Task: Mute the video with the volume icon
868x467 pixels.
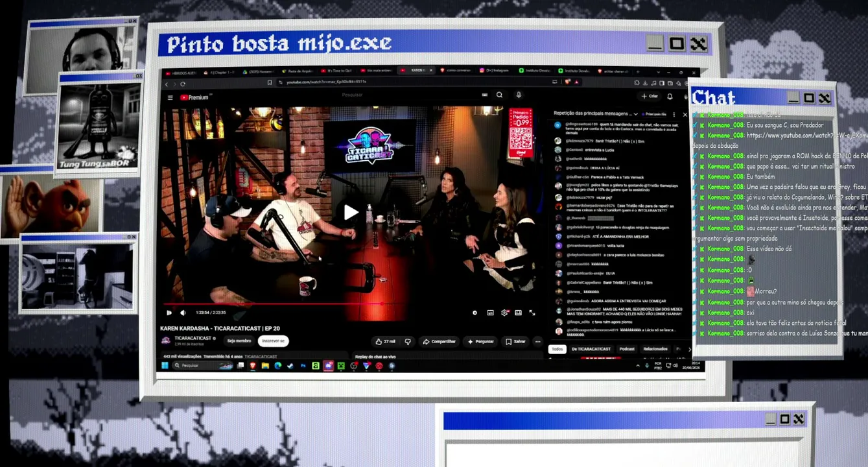Action: pos(183,313)
